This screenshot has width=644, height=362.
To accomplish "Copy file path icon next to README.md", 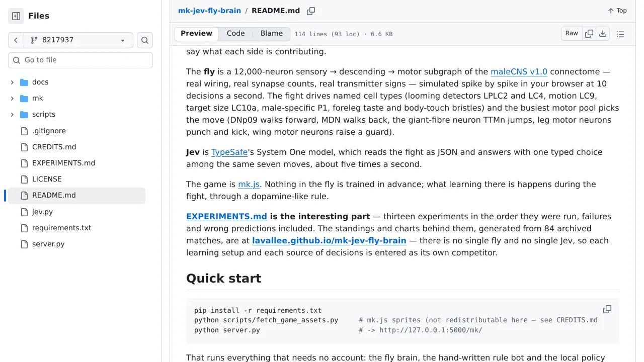I will [311, 11].
